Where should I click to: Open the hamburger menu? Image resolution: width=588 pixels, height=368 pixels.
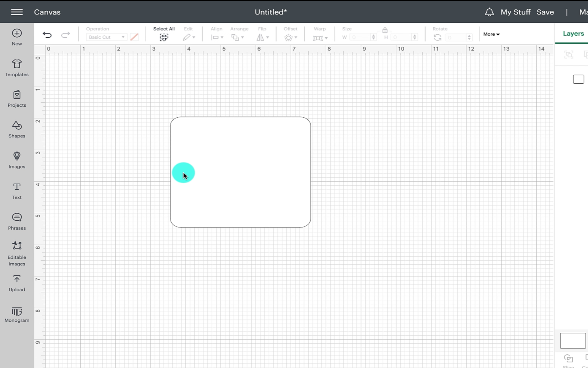coord(17,12)
